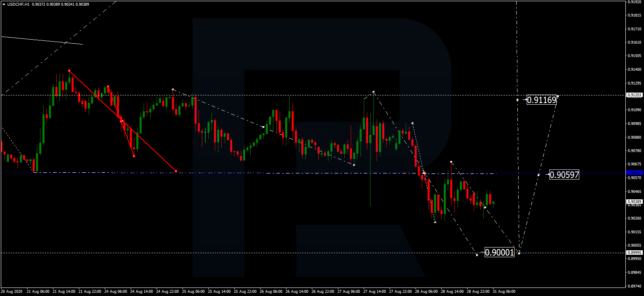Click the 21 Aug 22:00 time label
The image size is (644, 296).
point(90,292)
